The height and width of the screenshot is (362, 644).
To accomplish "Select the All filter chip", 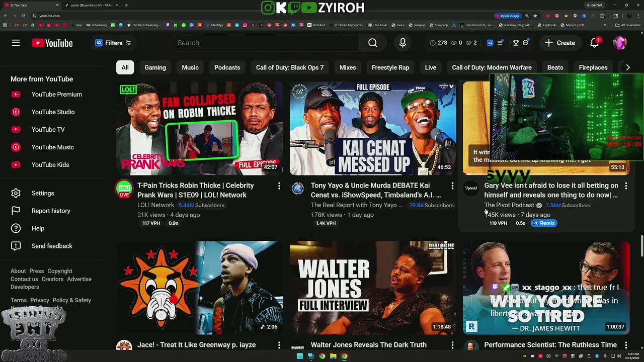I will [125, 67].
